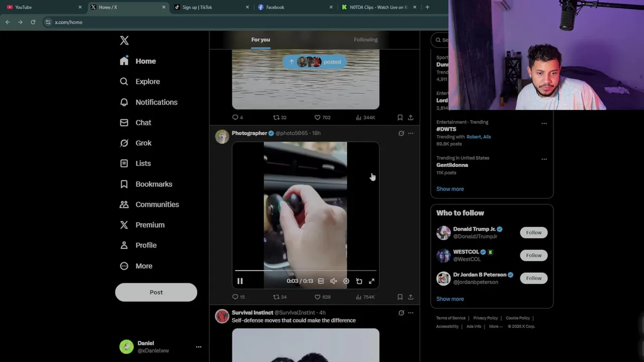Switch to the TikTok sign up tab
The image size is (644, 362).
pos(211,7)
